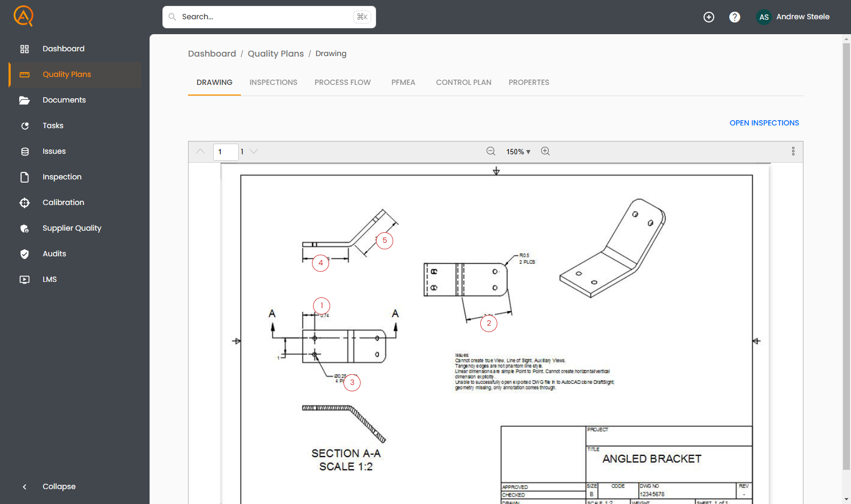Screen dimensions: 851x504
Task: Switch to the PROPERTES tab
Action: click(x=529, y=82)
